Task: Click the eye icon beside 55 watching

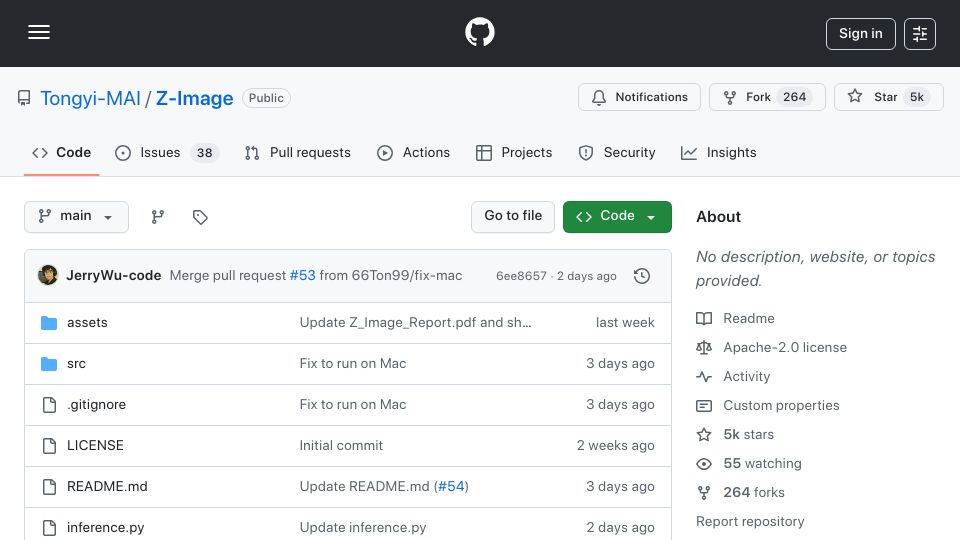Action: pyautogui.click(x=704, y=464)
